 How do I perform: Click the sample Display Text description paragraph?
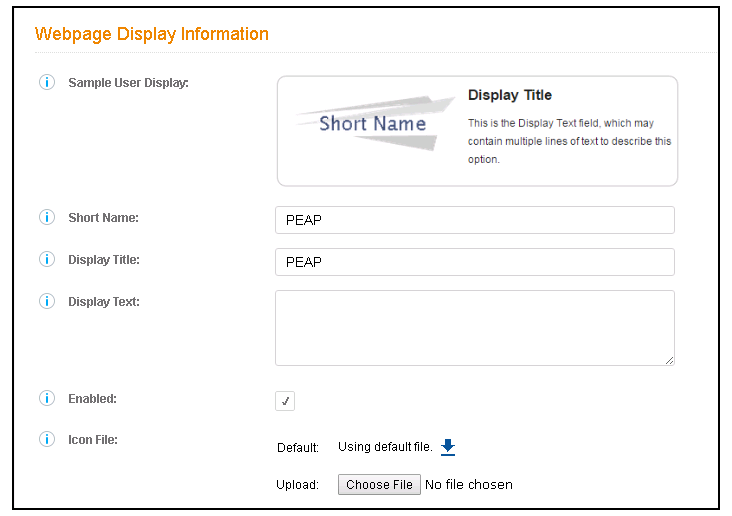click(569, 141)
